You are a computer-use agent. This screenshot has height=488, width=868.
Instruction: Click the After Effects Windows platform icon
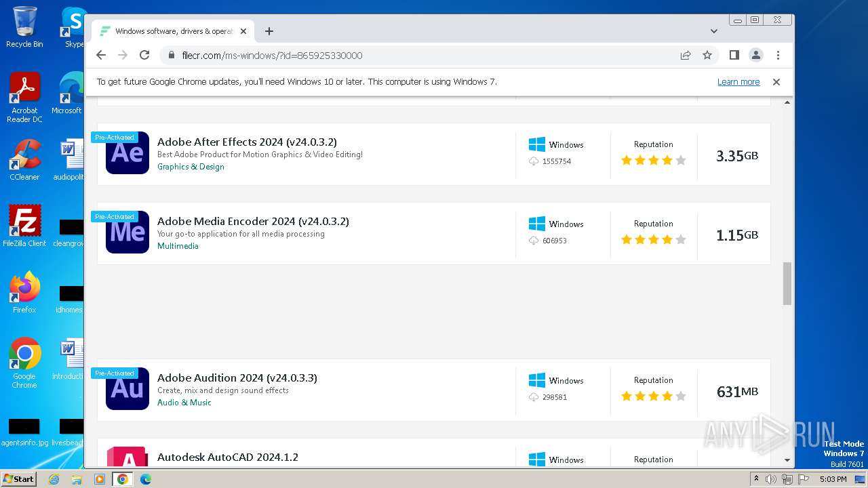[x=537, y=144]
